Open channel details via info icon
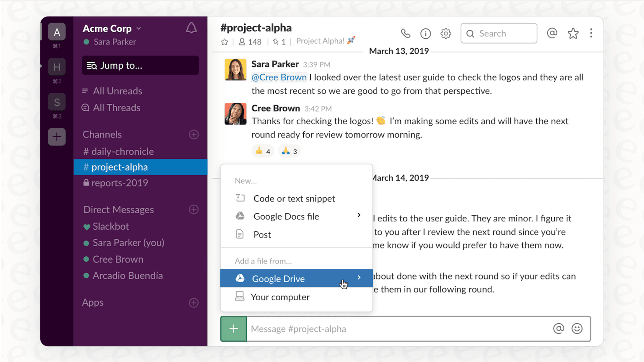The width and height of the screenshot is (644, 362). coord(426,34)
